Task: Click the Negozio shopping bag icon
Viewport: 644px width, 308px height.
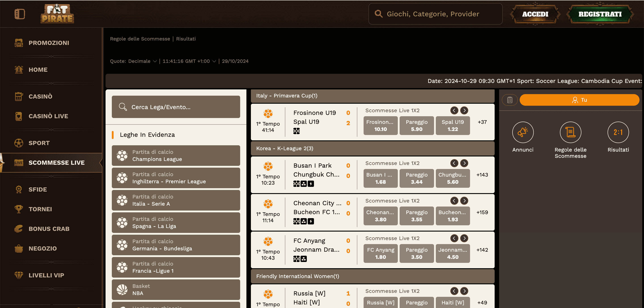Action: pyautogui.click(x=19, y=248)
